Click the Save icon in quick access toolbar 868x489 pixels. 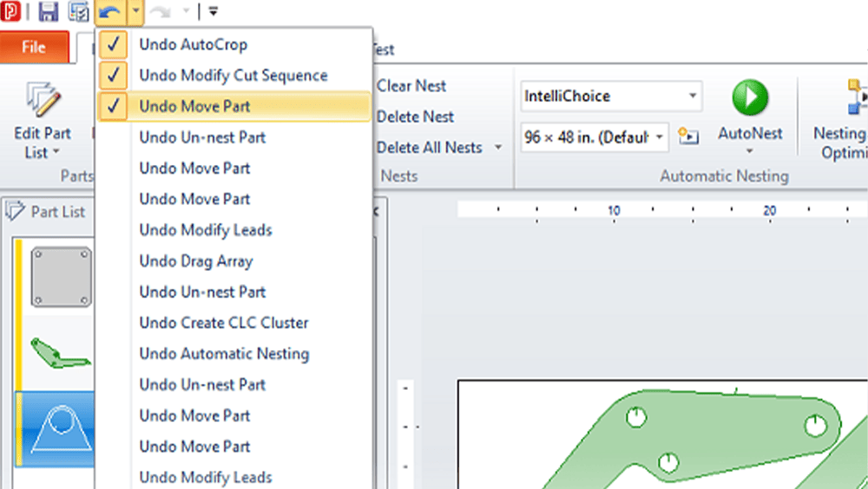[x=49, y=11]
